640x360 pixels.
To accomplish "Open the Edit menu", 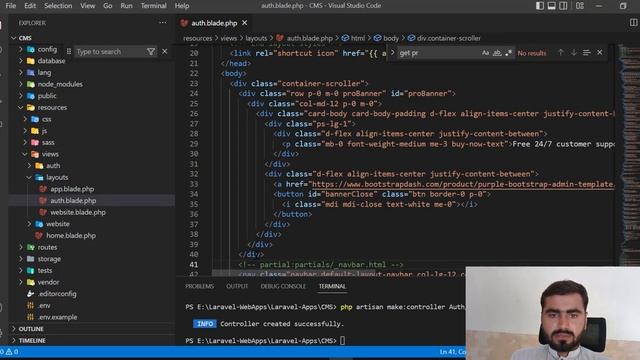I will pos(30,6).
